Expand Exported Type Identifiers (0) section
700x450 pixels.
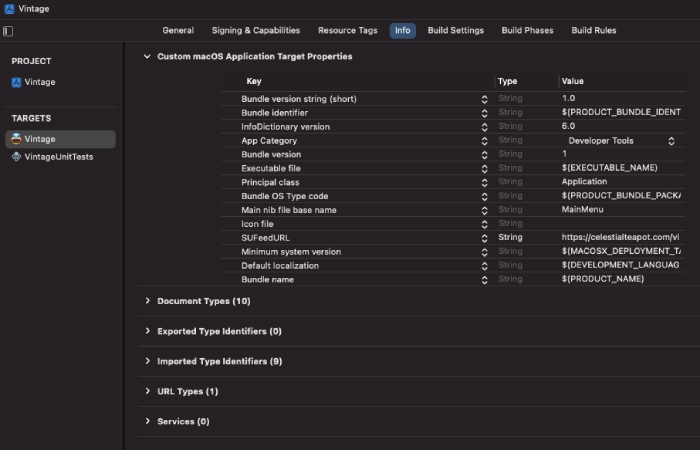click(x=147, y=331)
